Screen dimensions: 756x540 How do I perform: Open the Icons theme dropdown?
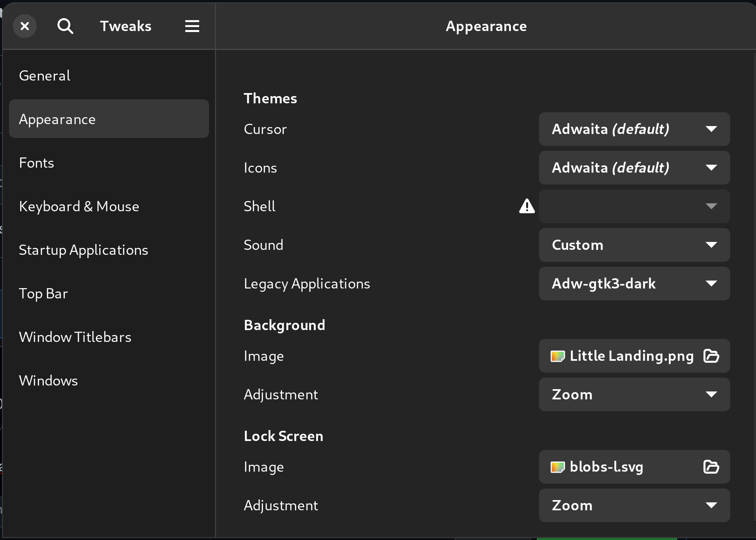tap(633, 168)
